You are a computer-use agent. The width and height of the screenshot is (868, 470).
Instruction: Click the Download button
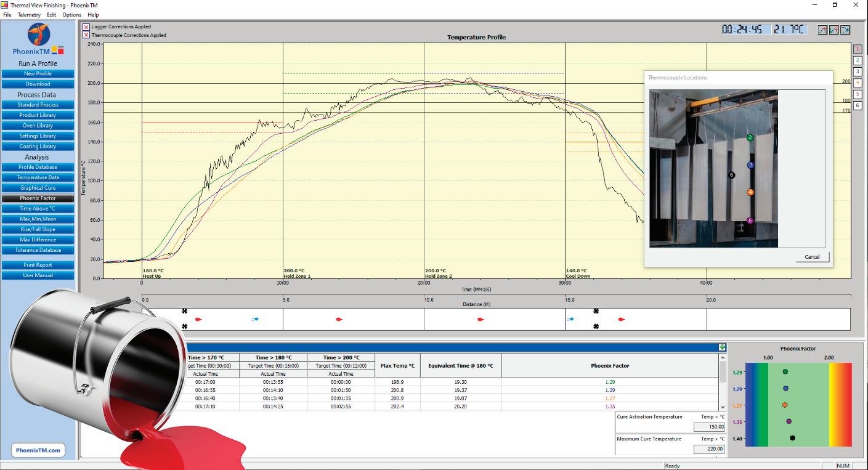point(38,84)
